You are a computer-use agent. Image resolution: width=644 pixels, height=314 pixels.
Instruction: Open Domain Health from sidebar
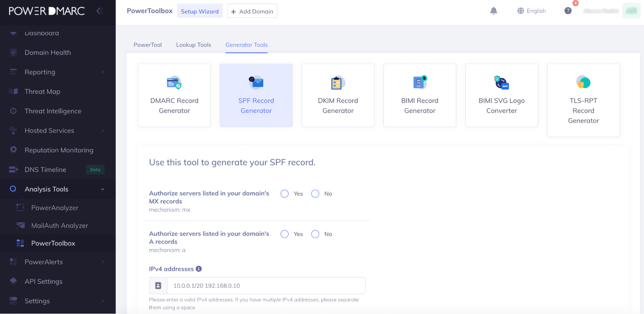48,52
